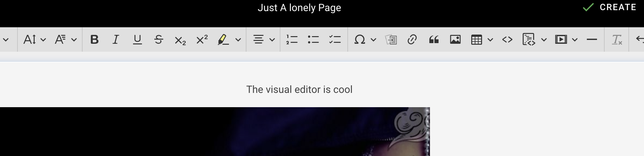Open font family dropdown
Image resolution: width=644 pixels, height=156 pixels.
pyautogui.click(x=65, y=40)
